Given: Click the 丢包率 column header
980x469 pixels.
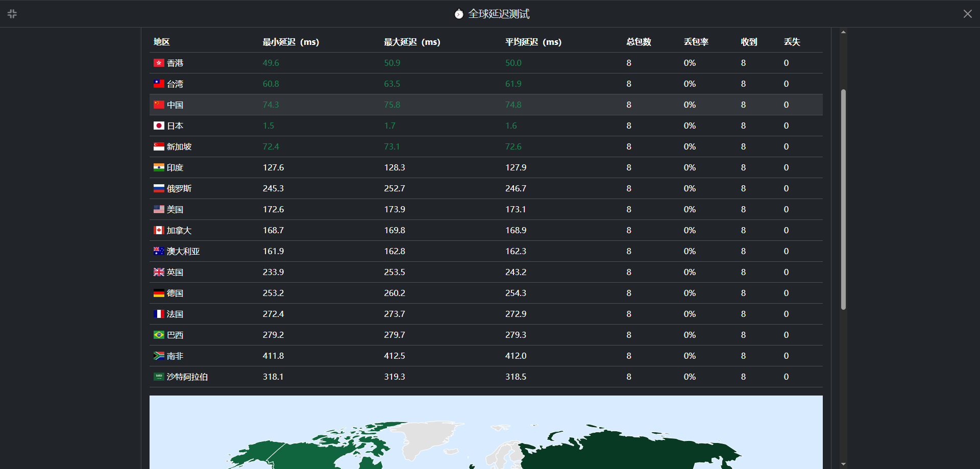Looking at the screenshot, I should (696, 42).
